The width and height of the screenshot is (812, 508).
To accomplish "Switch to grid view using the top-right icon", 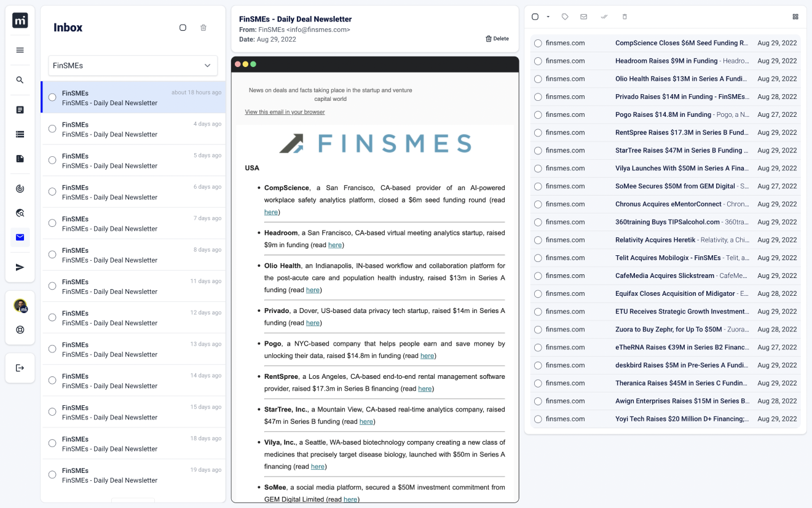I will click(795, 17).
